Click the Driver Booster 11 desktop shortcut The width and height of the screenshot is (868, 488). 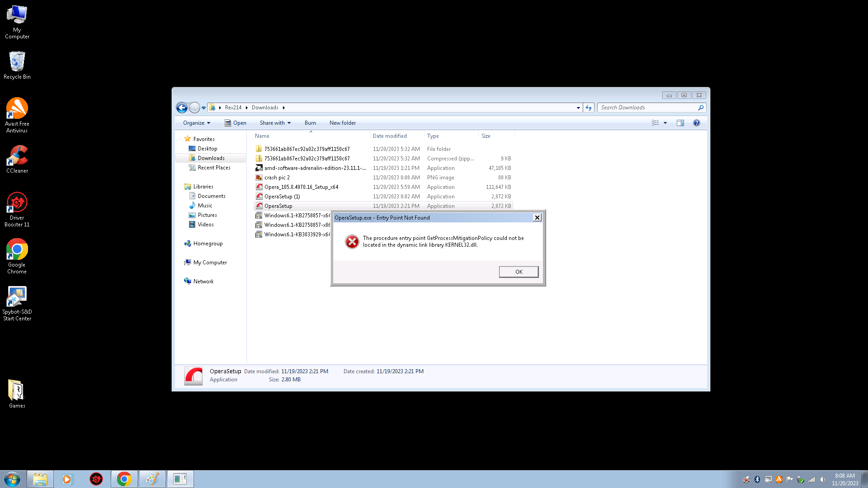[x=17, y=210]
